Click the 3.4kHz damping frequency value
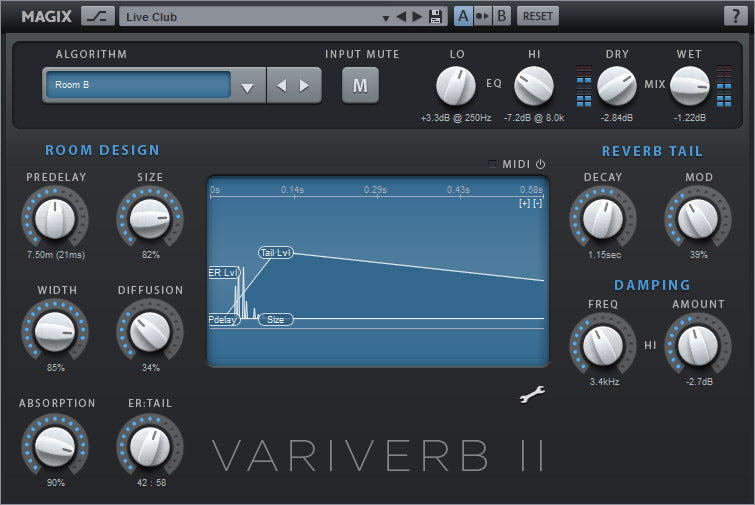This screenshot has height=505, width=755. point(605,382)
